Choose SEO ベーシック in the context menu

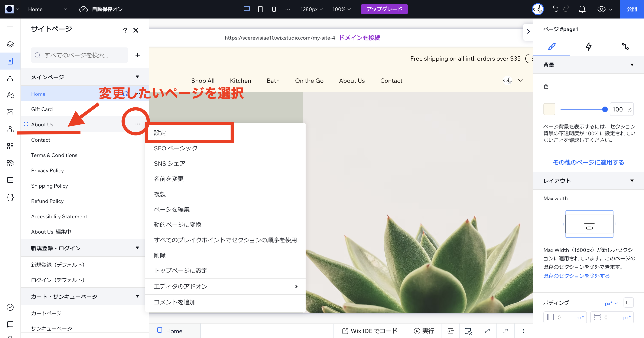point(175,148)
